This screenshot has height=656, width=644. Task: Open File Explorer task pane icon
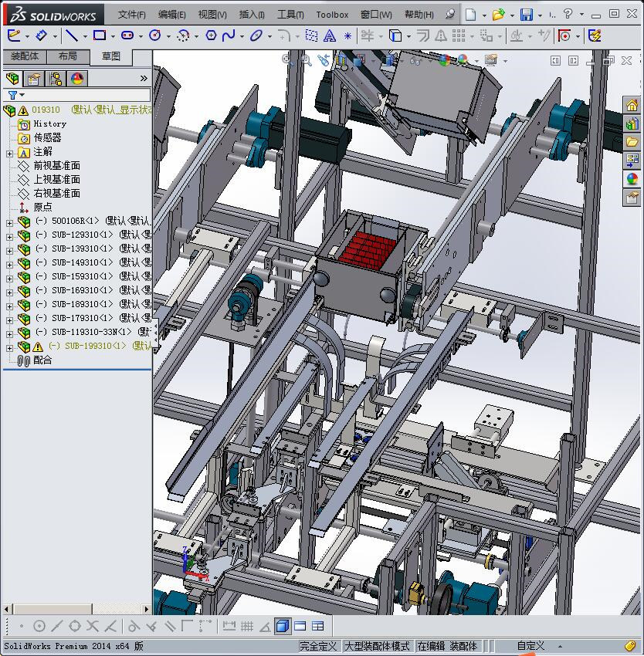(x=632, y=142)
